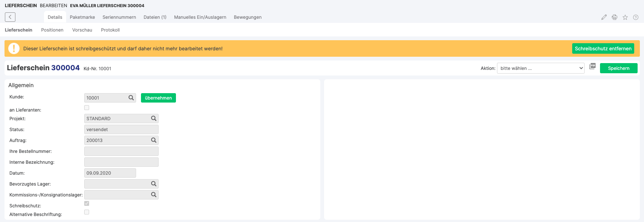644x222 pixels.
Task: Toggle the 'an Lieferanten' checkbox
Action: coord(87,108)
